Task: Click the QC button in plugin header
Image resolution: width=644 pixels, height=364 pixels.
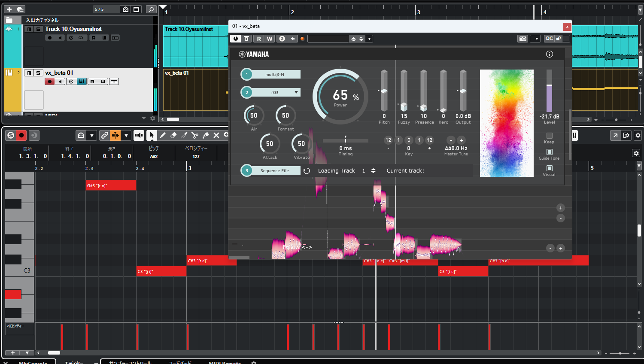Action: [549, 39]
